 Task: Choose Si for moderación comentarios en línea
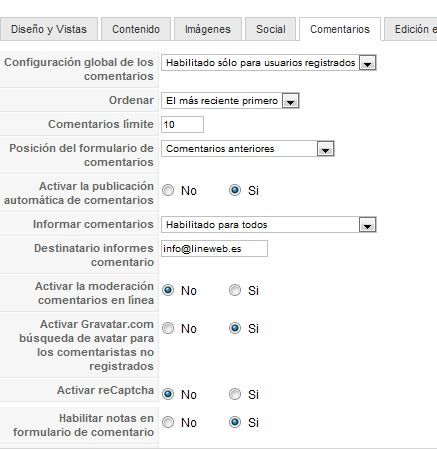pos(235,290)
